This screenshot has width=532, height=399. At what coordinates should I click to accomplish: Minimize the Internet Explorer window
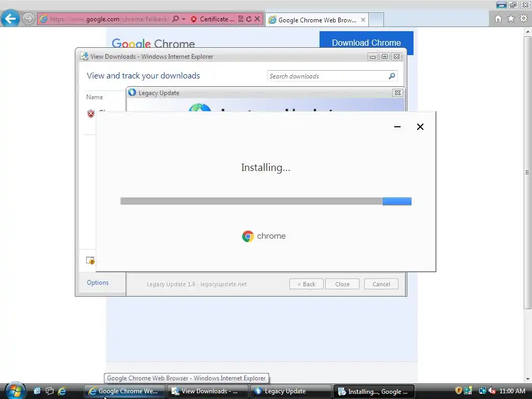[501, 5]
